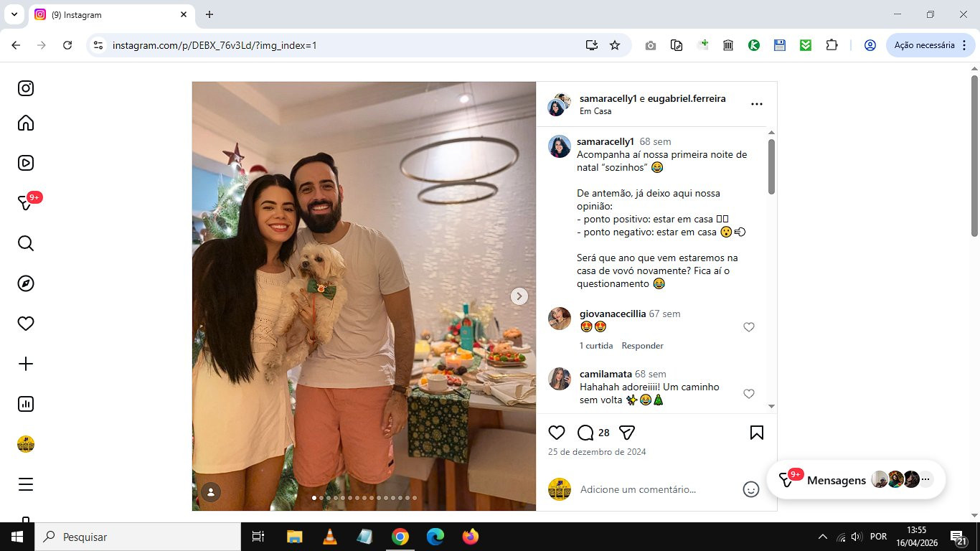
Task: Save the post with the bookmark icon
Action: coord(757,433)
